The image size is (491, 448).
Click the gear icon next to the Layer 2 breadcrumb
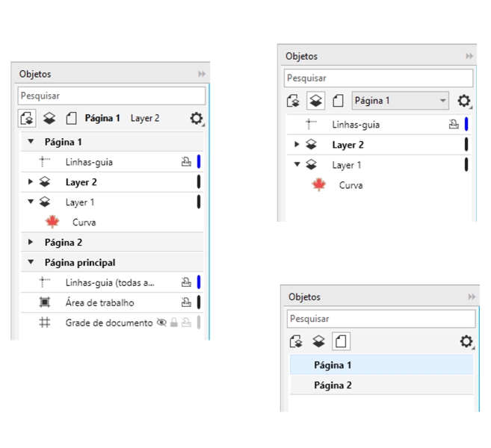[x=197, y=119]
